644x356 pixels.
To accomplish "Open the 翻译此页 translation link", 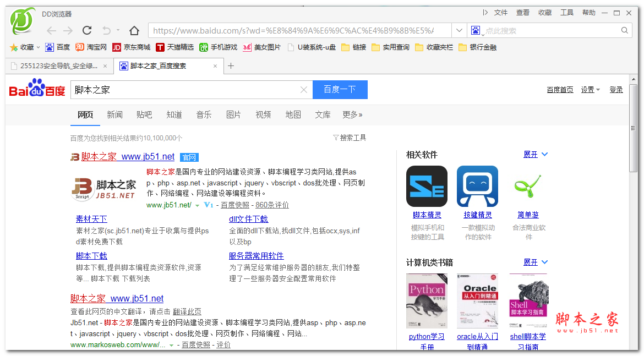I will click(x=187, y=311).
